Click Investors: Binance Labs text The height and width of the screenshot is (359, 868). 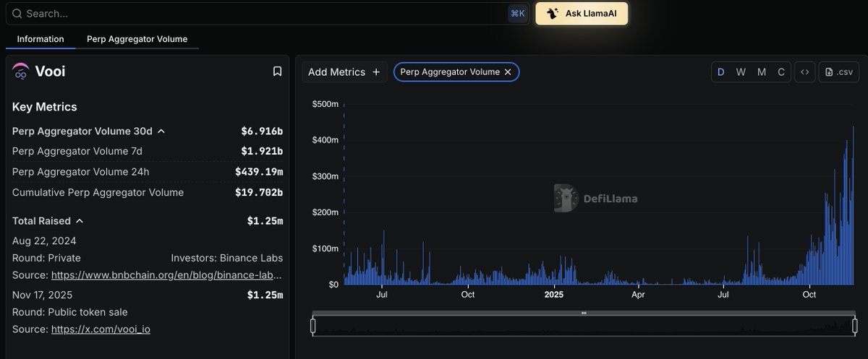(x=227, y=258)
